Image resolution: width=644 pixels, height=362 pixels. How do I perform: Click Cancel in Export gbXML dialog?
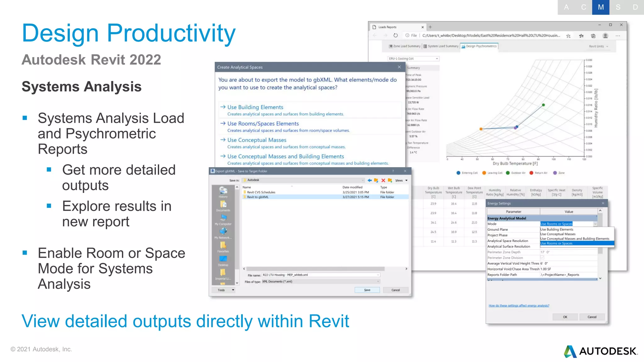point(396,290)
